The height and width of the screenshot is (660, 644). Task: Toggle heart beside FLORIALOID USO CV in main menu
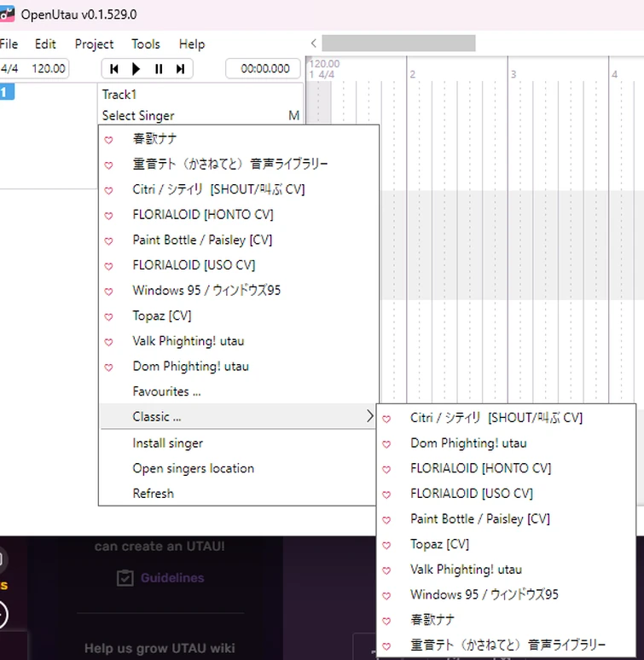pos(108,266)
